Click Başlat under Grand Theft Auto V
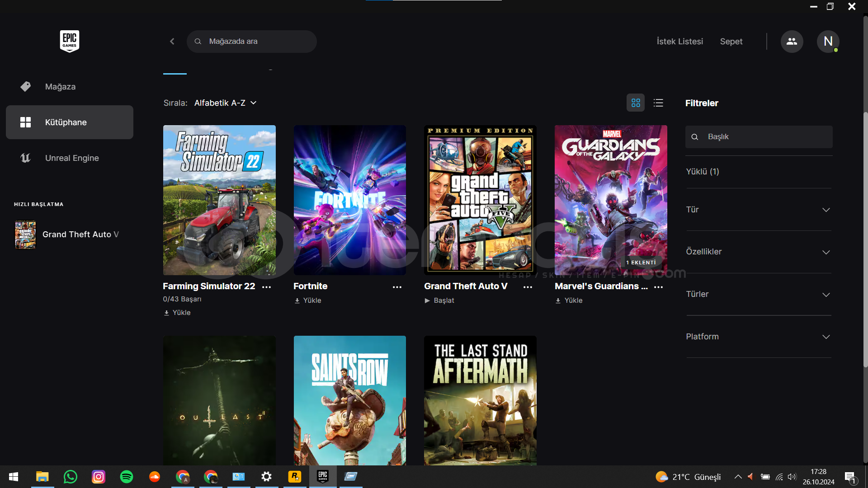Image resolution: width=868 pixels, height=488 pixels. [439, 300]
